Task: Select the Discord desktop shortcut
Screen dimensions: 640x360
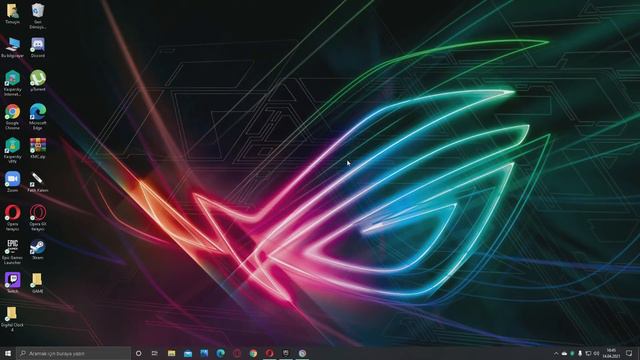Action: [38, 47]
